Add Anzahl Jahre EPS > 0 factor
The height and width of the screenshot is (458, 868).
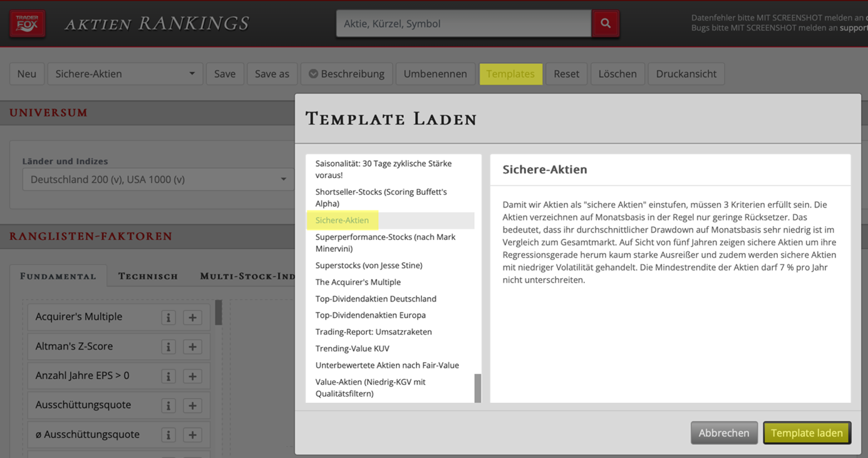click(x=192, y=377)
